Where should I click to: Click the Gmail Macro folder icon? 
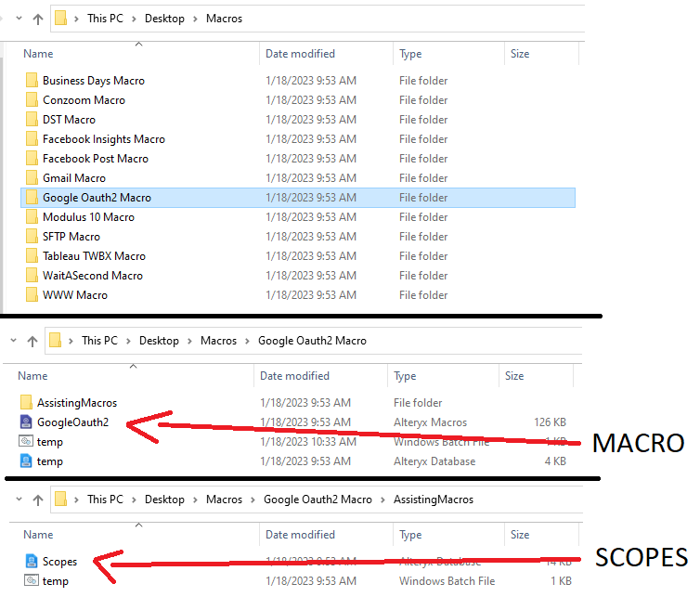(32, 178)
